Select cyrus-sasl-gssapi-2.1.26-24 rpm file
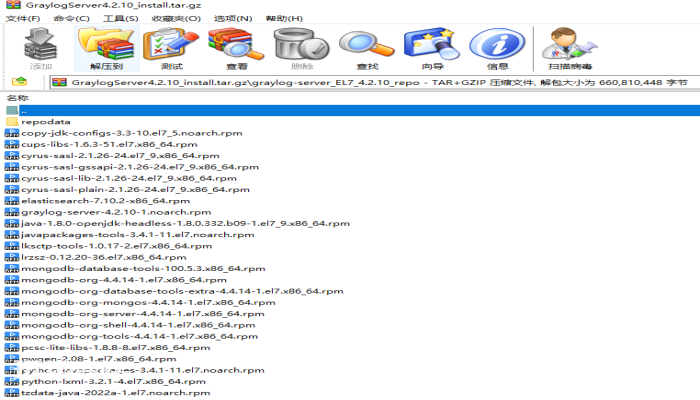The image size is (700, 400). tap(140, 167)
